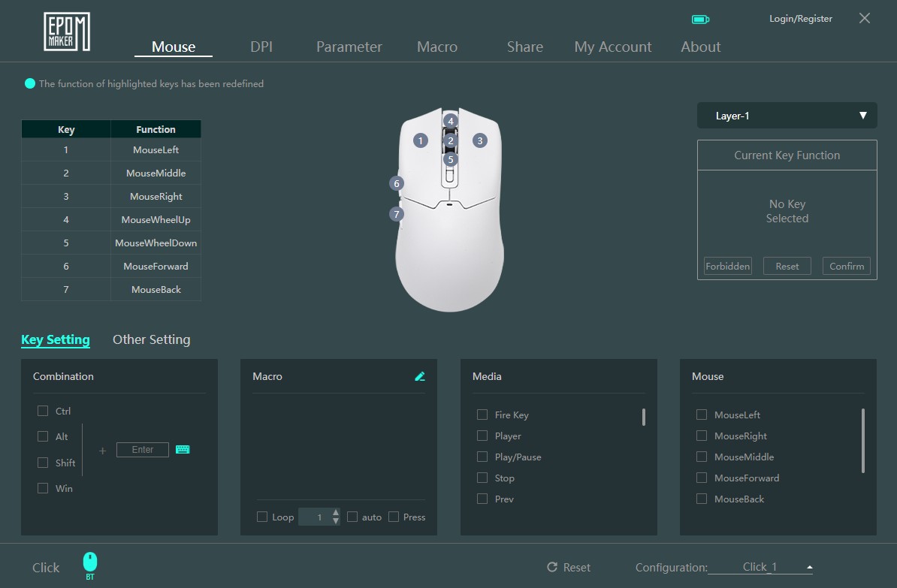Close the Epomaker window
The width and height of the screenshot is (897, 588).
pos(865,18)
